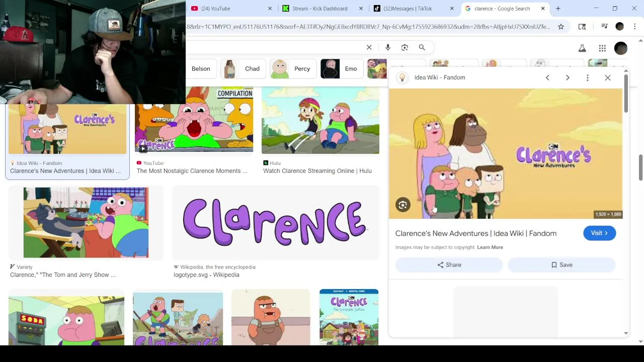Click the Lens search icon on preview image
644x362 pixels.
point(403,205)
